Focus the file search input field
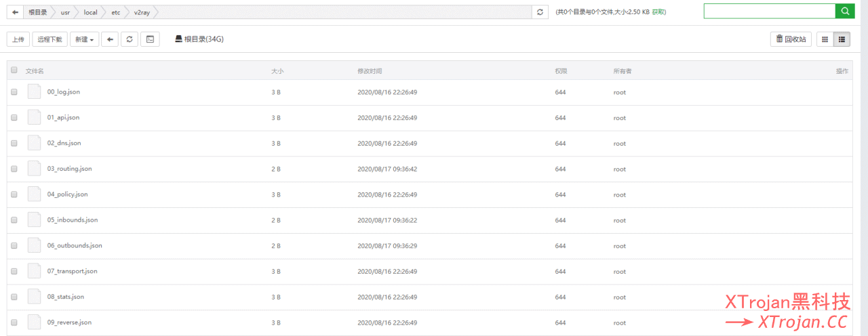The height and width of the screenshot is (336, 868). click(x=769, y=12)
